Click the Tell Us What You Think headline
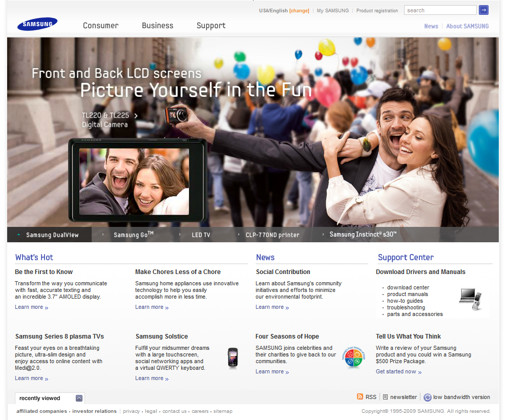The height and width of the screenshot is (420, 507). coord(408,337)
